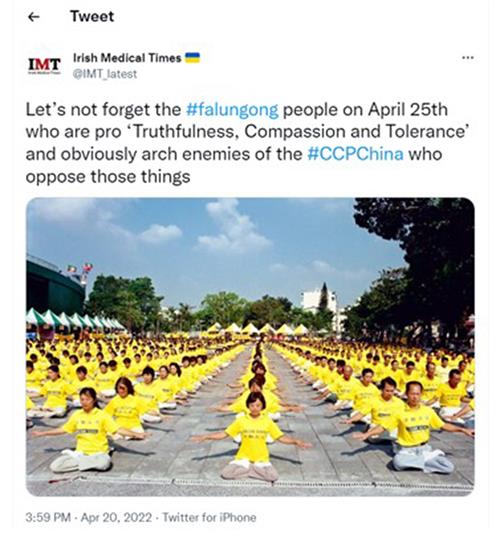Click the Twitter for iPhone source link
Viewport: 500px width, 547px height.
[209, 517]
